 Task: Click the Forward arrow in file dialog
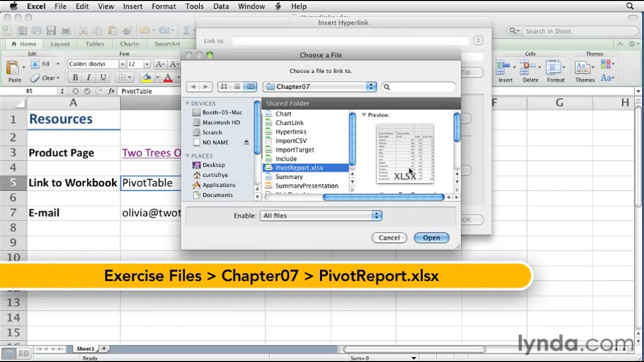pos(205,87)
